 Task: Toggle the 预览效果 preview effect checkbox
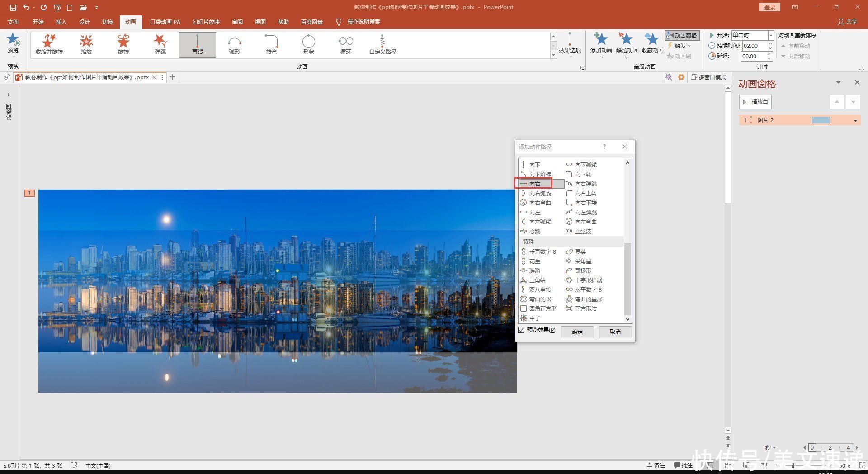tap(521, 330)
